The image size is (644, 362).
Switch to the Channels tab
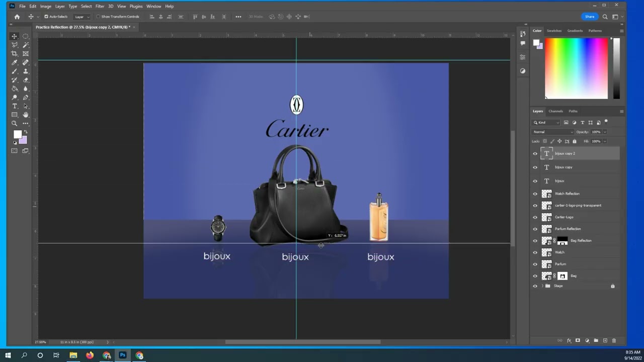tap(555, 111)
